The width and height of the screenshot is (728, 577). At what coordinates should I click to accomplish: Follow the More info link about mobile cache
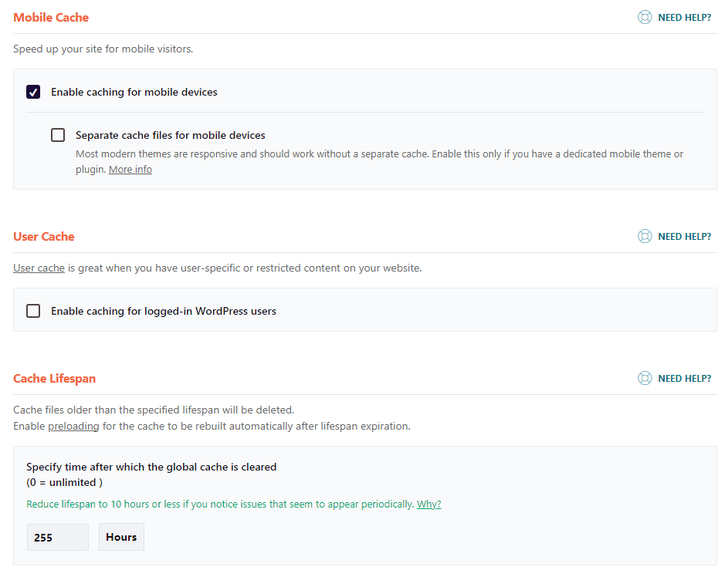tap(130, 170)
